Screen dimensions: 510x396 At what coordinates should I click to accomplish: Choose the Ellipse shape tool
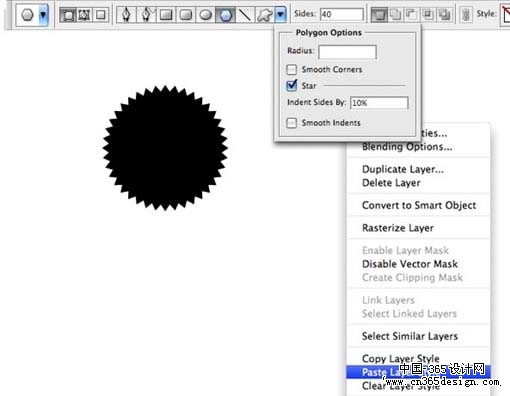[206, 15]
